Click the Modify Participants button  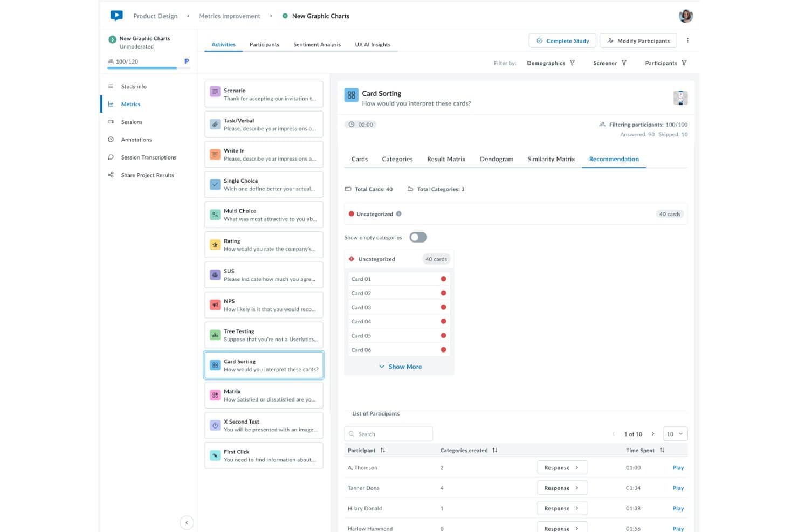pos(638,41)
